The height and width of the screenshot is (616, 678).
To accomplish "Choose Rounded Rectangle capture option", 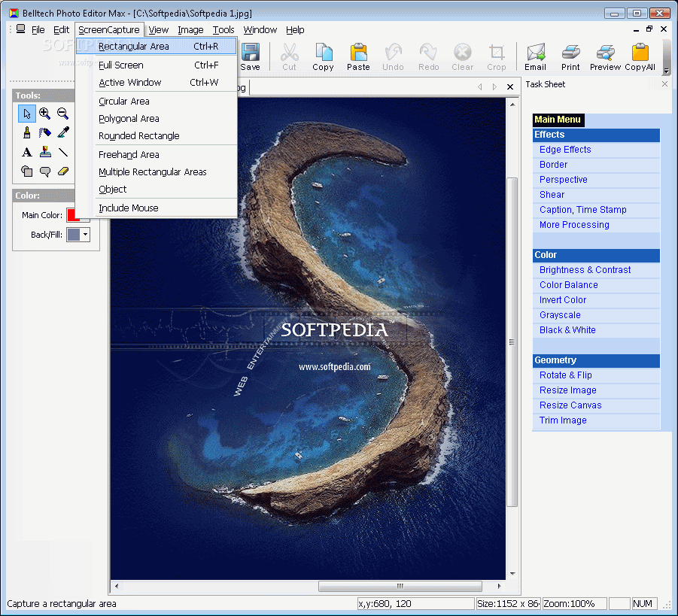I will 157,136.
